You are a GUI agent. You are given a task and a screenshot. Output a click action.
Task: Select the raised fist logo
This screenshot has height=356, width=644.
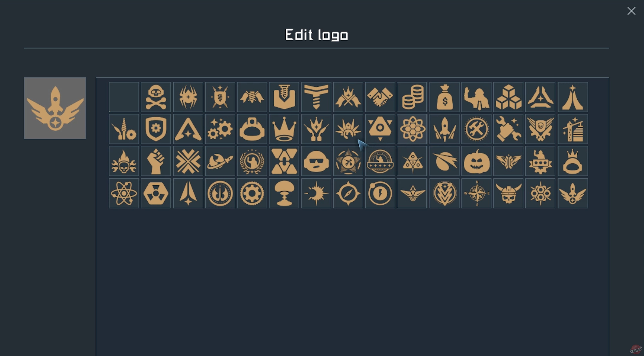pos(156,161)
